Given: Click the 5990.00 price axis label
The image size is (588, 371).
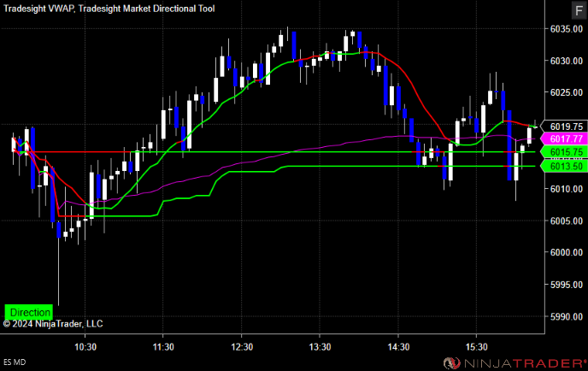Looking at the screenshot, I should click(567, 316).
